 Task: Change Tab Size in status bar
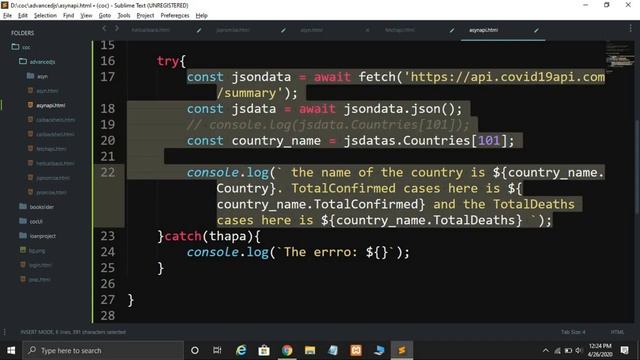point(573,332)
